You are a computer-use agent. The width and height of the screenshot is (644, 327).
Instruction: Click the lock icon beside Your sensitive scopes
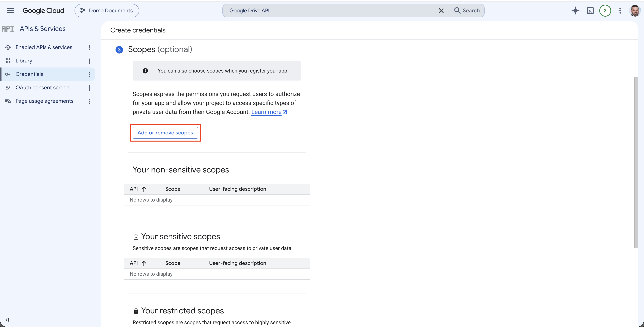pyautogui.click(x=136, y=237)
